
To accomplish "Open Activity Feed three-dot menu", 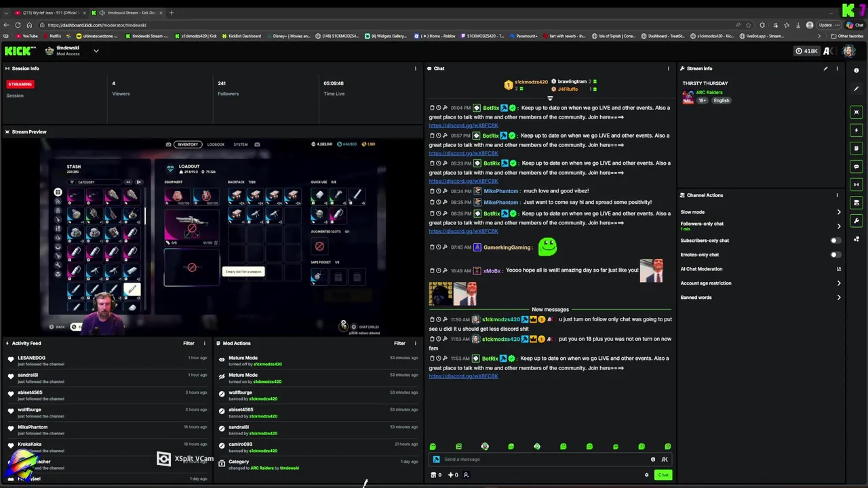I will click(204, 344).
